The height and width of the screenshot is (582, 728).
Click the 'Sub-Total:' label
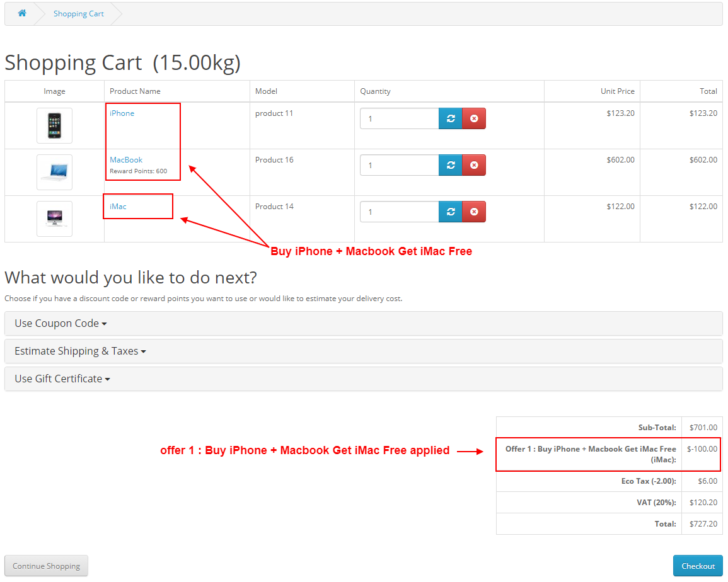[x=657, y=428]
